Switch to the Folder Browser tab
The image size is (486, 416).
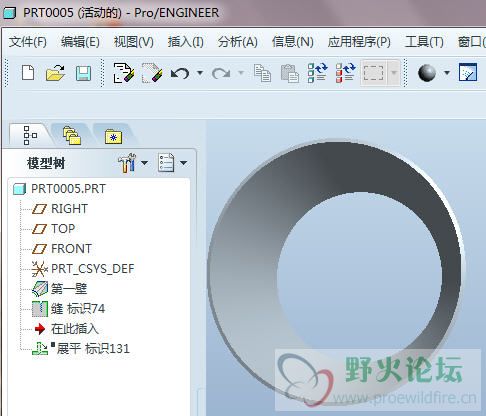pos(72,135)
